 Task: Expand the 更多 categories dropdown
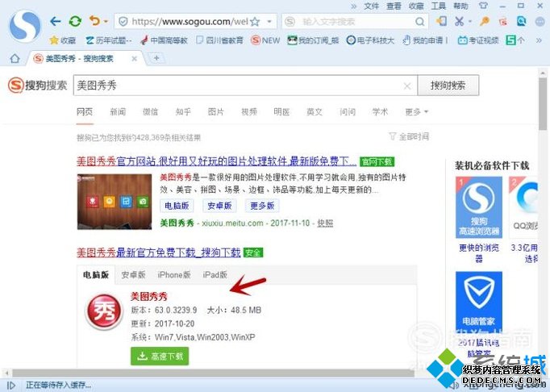pyautogui.click(x=417, y=112)
